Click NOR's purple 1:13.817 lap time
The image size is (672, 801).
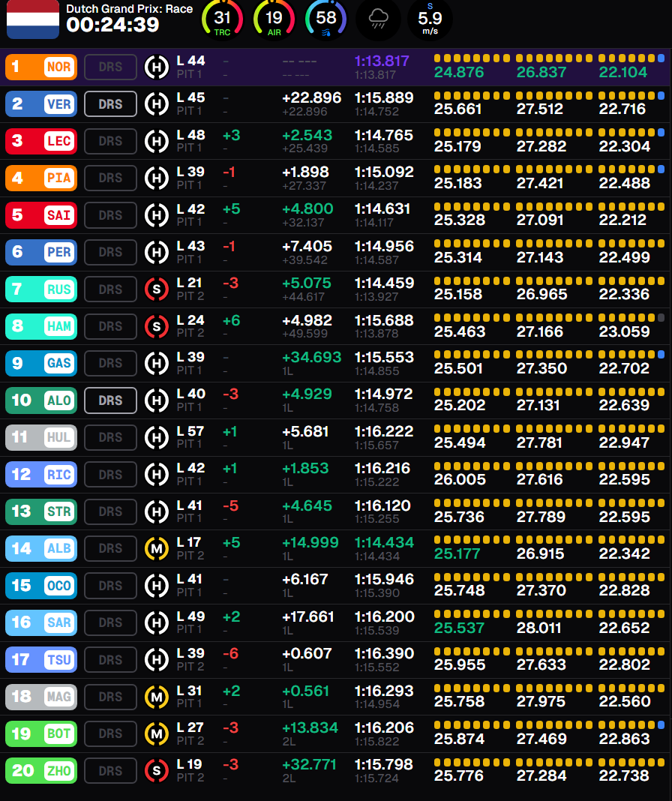click(x=382, y=61)
